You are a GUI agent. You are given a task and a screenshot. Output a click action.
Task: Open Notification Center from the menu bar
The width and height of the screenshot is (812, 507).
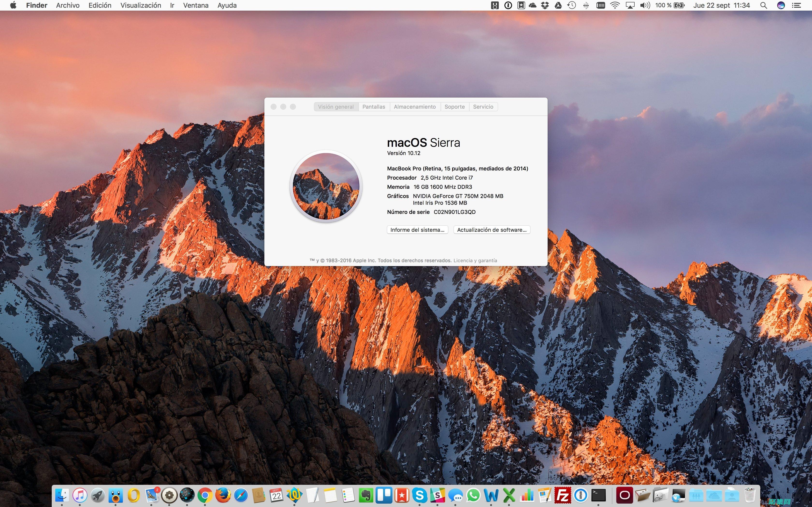tap(797, 5)
